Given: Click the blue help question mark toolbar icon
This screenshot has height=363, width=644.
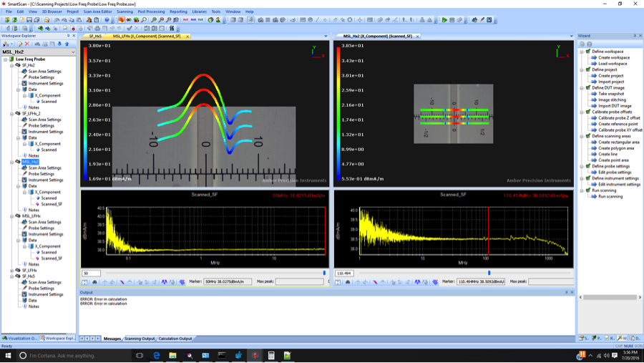Looking at the screenshot, I should (x=107, y=20).
